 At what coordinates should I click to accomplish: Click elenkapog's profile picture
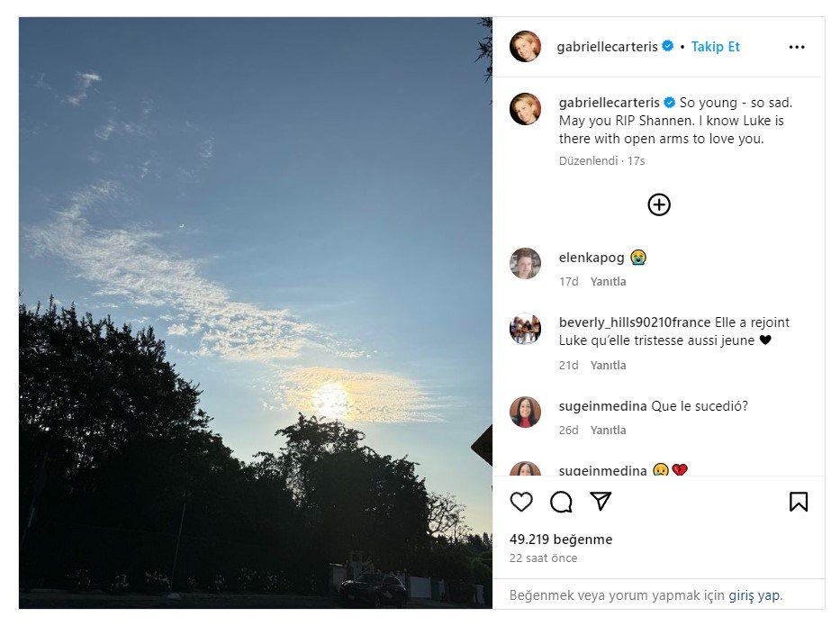tap(525, 262)
